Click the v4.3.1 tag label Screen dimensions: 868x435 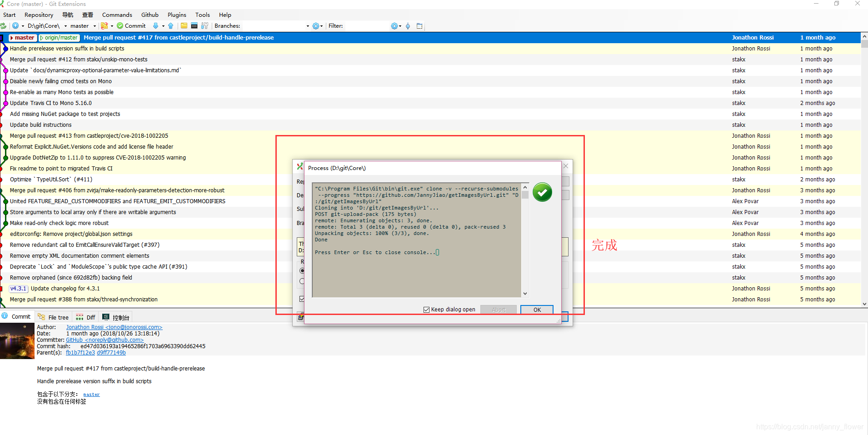click(x=19, y=289)
